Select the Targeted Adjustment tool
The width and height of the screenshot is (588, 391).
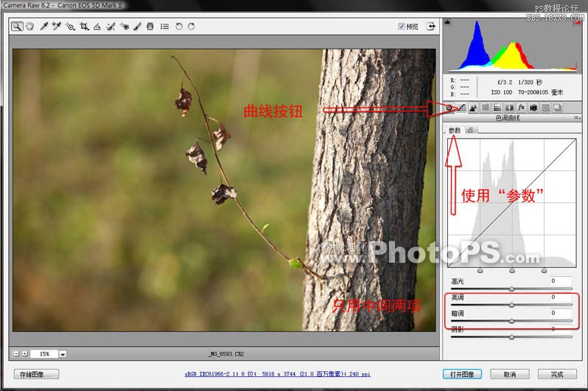pos(70,27)
